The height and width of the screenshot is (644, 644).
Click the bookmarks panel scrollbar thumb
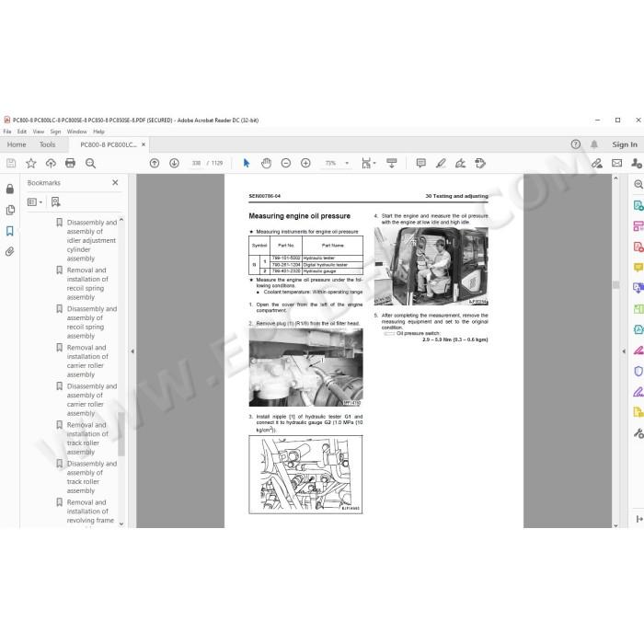pos(121,434)
